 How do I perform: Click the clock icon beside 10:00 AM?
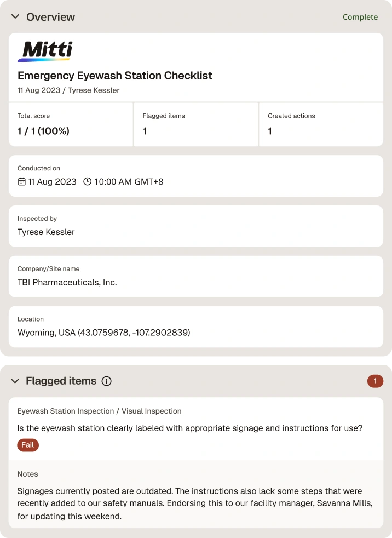88,181
